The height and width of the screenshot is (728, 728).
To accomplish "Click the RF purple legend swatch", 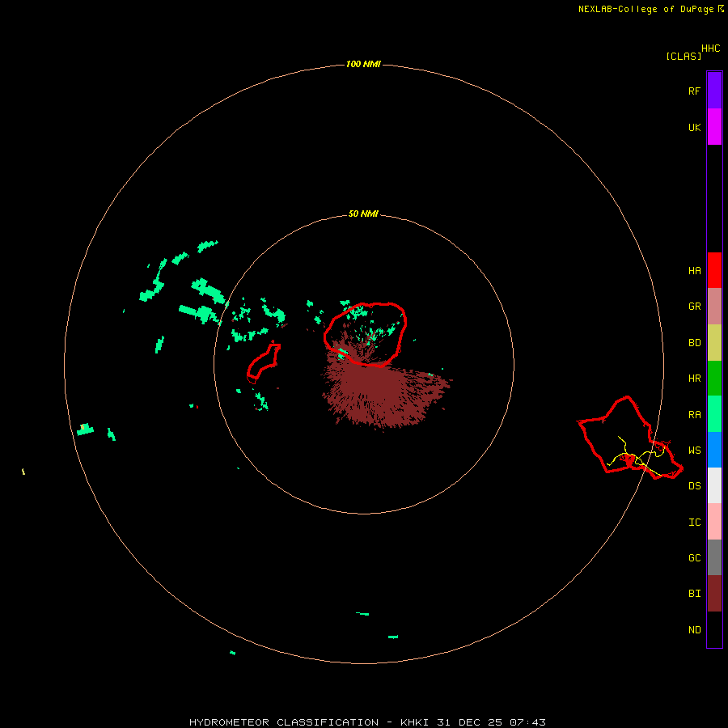I will [714, 91].
